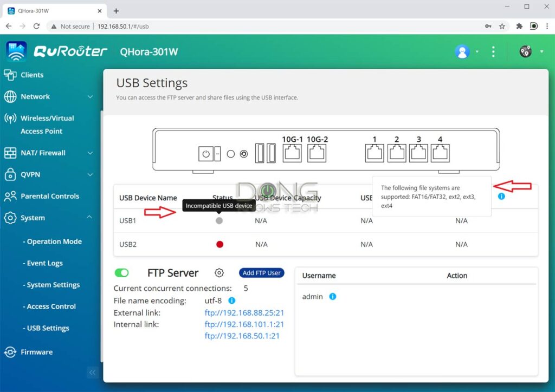Bookmark this page with star icon
Screen dimensions: 555x392
click(x=502, y=26)
